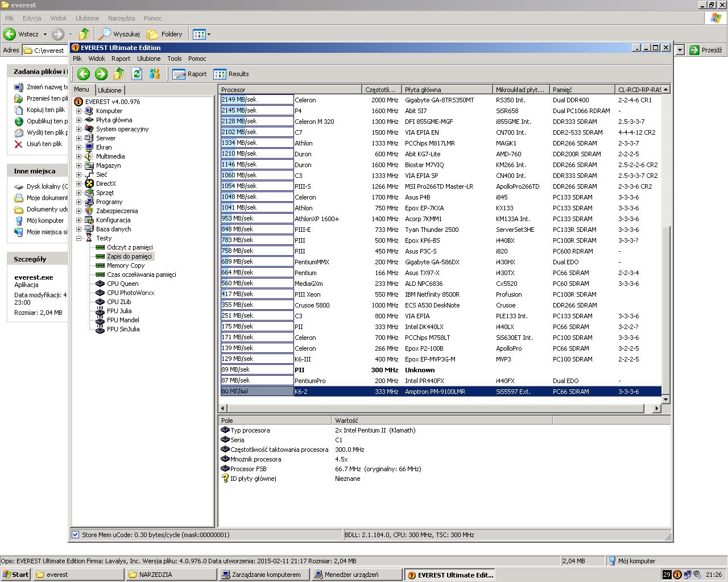Screen dimensions: 728x582
Task: Select the K6-2 Amptron PM-9100LMR row
Action: 440,392
